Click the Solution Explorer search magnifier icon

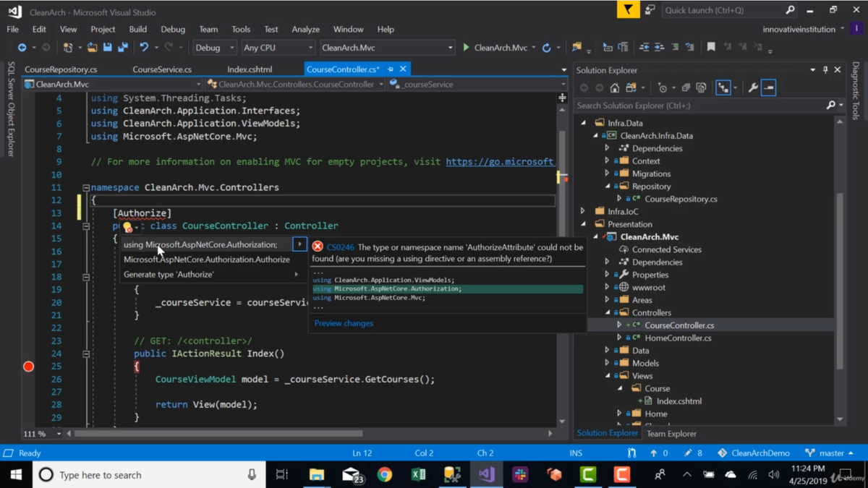click(830, 106)
